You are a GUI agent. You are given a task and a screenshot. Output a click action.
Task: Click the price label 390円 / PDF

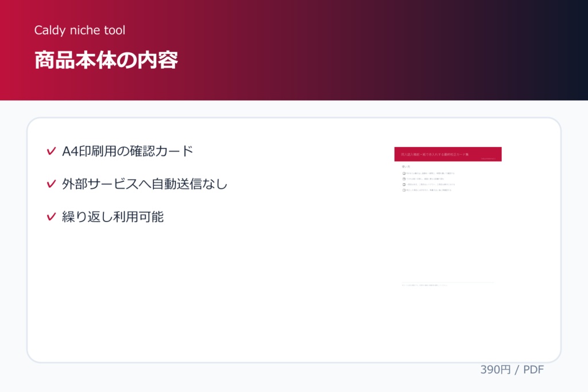tap(512, 370)
